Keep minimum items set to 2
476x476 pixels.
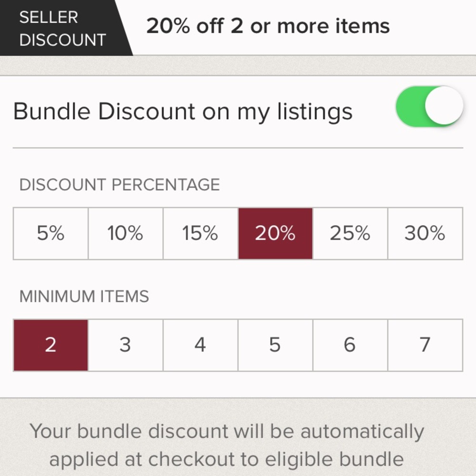50,345
